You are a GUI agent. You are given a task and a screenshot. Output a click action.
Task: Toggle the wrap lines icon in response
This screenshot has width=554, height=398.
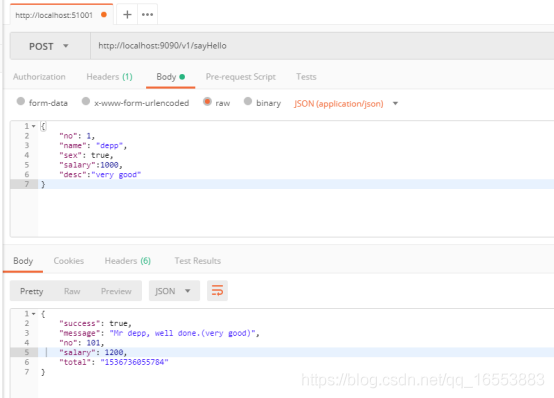coord(217,291)
